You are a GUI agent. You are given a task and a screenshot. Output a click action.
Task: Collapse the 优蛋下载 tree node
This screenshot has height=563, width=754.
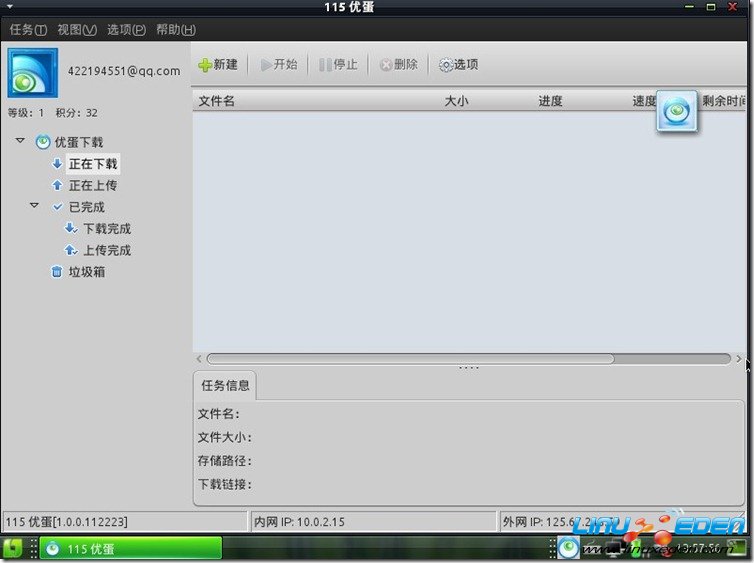point(20,140)
